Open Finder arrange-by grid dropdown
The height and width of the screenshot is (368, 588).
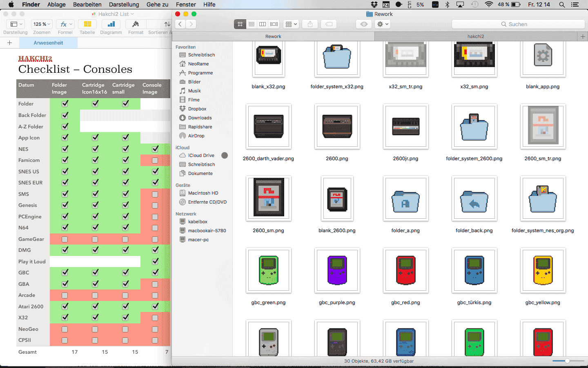(x=291, y=24)
